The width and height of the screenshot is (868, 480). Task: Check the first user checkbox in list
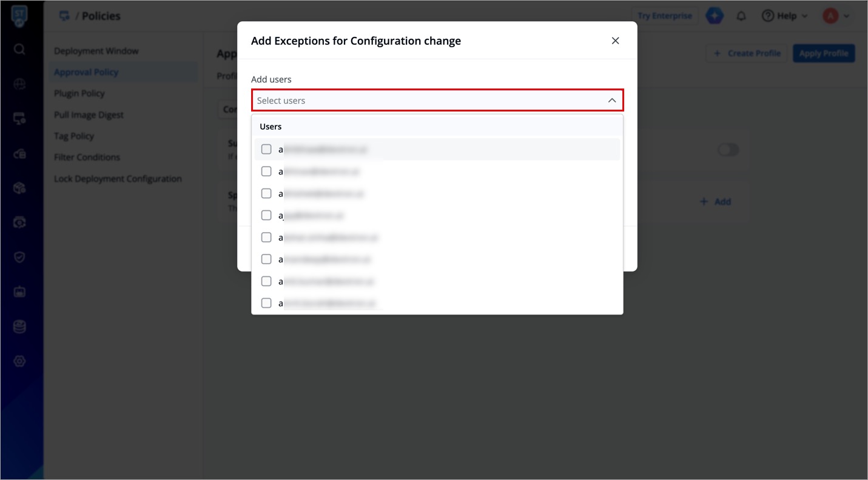(x=266, y=149)
